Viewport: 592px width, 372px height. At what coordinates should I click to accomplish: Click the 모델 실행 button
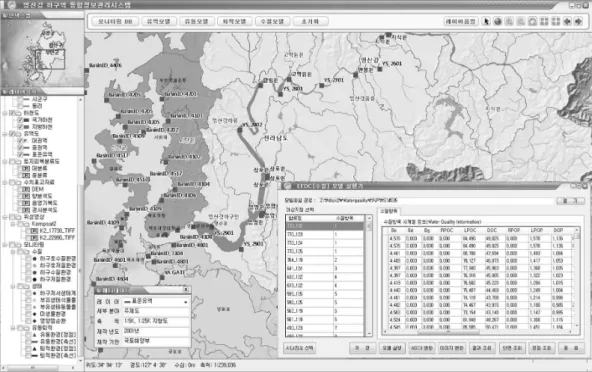pos(392,348)
